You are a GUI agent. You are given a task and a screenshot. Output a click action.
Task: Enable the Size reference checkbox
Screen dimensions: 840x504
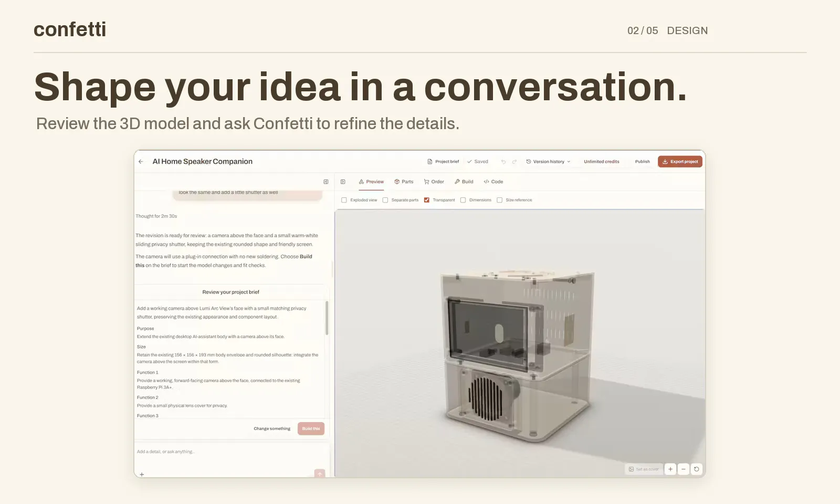pyautogui.click(x=500, y=200)
